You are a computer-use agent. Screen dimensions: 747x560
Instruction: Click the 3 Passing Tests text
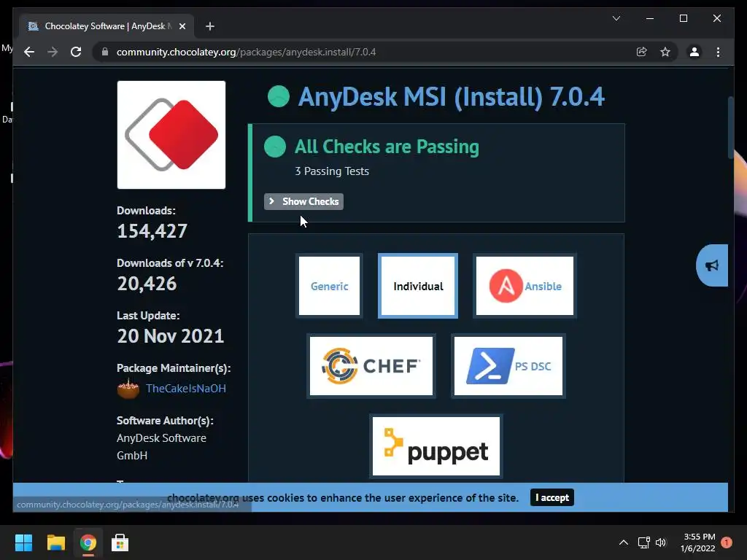(332, 171)
